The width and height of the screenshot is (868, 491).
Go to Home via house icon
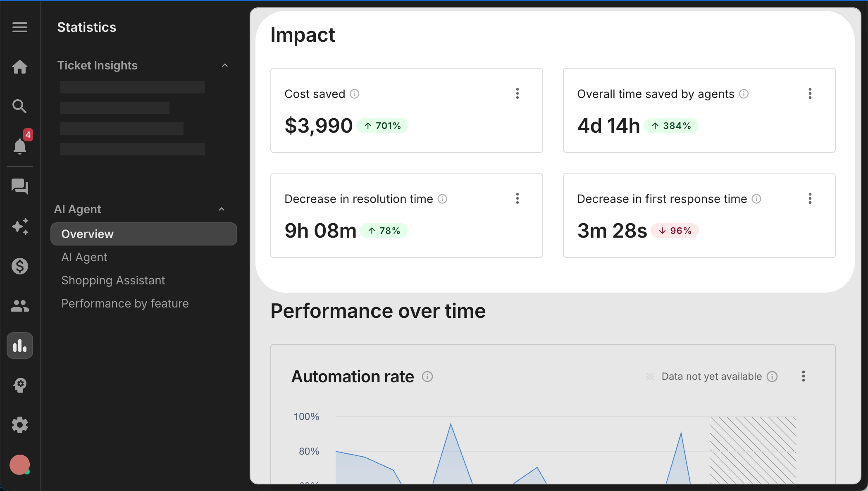[20, 67]
